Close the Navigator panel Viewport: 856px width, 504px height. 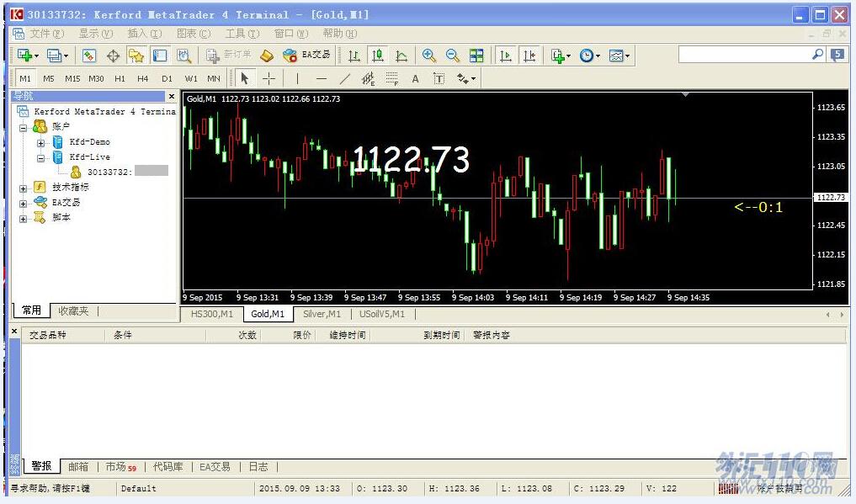click(172, 96)
